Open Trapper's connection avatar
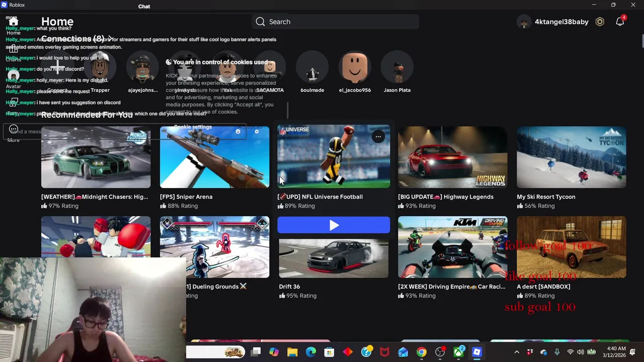Image resolution: width=644 pixels, height=362 pixels. [100, 67]
